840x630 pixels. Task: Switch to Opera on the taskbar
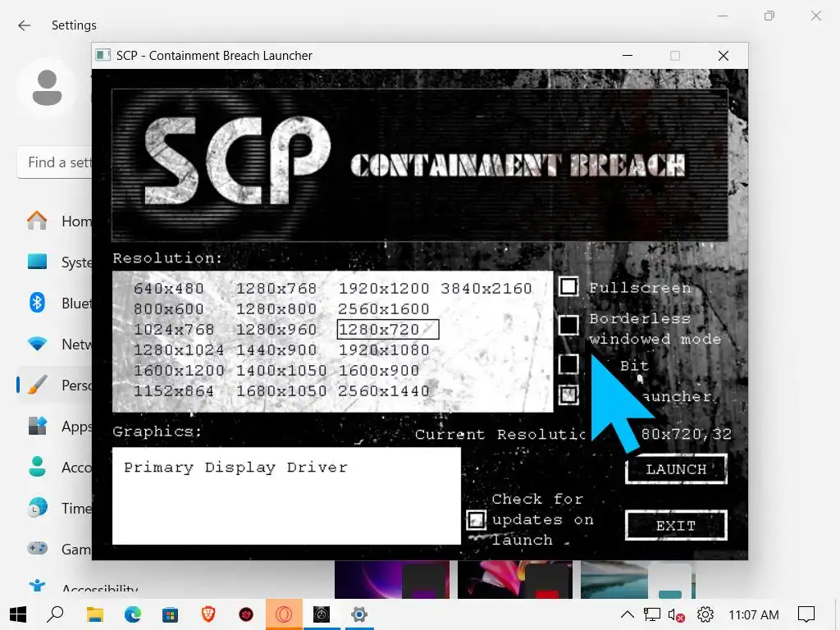click(x=284, y=614)
